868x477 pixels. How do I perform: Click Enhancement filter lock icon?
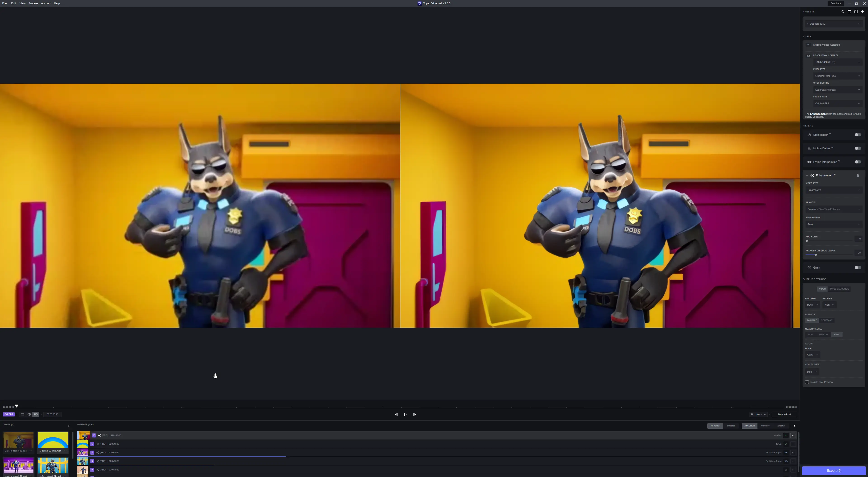[x=858, y=175]
